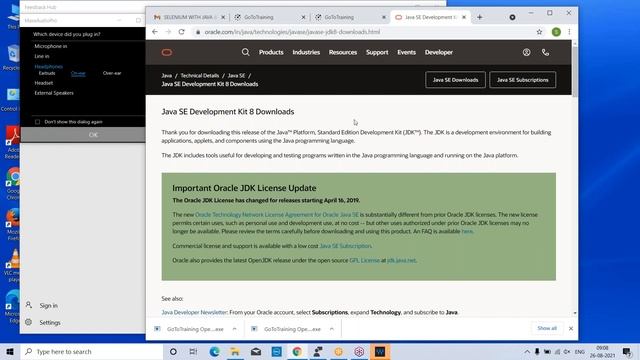Open the Products menu
The width and height of the screenshot is (640, 360).
pos(271,52)
